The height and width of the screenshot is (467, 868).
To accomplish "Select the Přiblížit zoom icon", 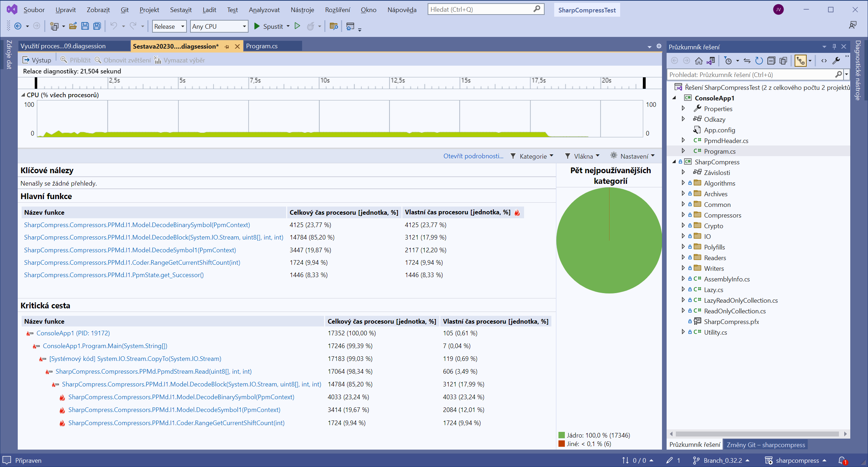I will [x=64, y=60].
